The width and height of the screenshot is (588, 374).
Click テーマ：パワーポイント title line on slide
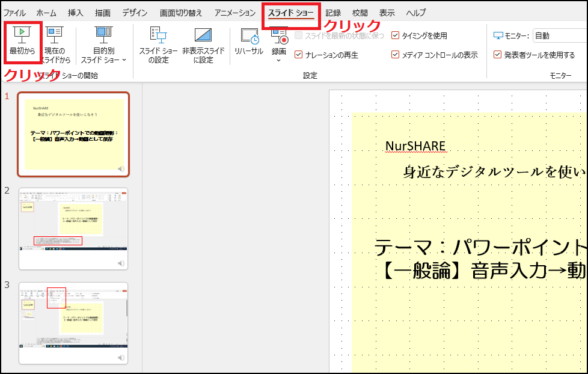click(x=481, y=247)
